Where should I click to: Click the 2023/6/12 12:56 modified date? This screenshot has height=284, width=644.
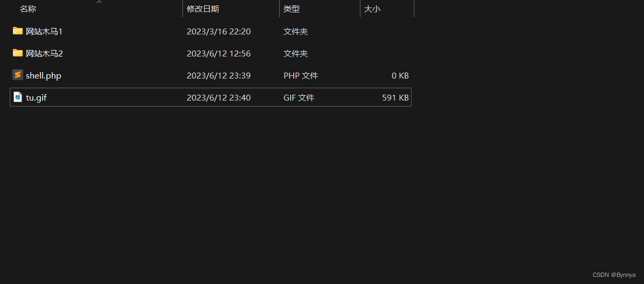tap(218, 54)
